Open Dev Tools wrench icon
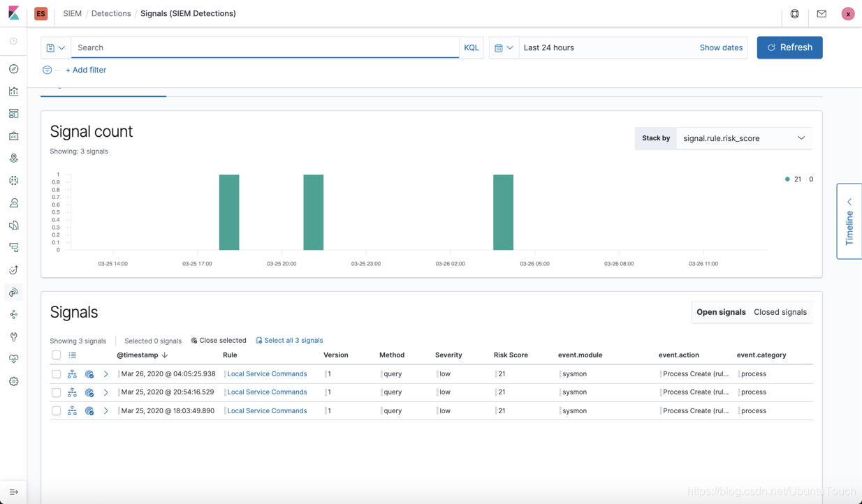The width and height of the screenshot is (862, 504). (13, 337)
